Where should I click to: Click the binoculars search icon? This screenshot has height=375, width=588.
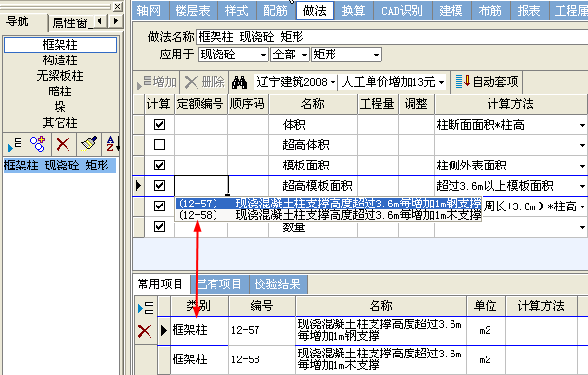[x=239, y=82]
